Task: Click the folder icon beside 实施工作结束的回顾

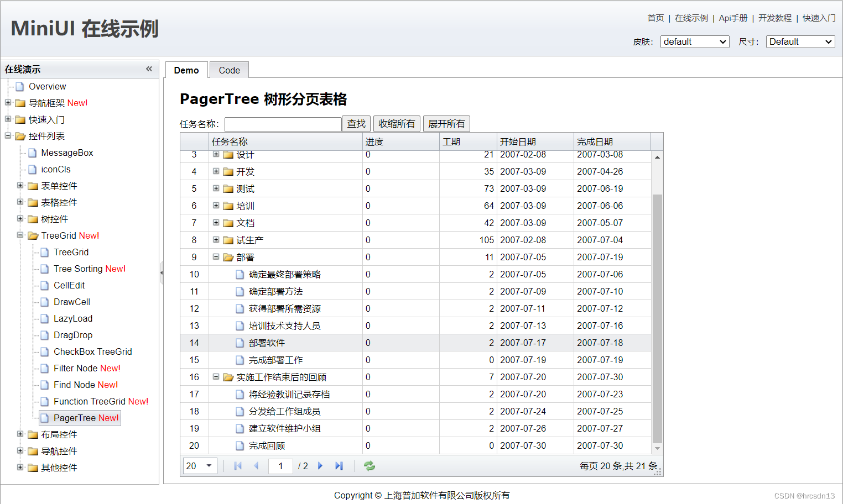Action: (228, 377)
